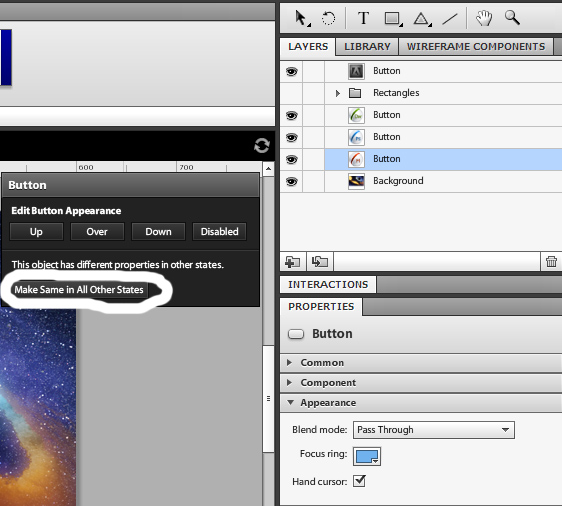
Task: Select the Zoom magnifier tool
Action: tap(512, 17)
